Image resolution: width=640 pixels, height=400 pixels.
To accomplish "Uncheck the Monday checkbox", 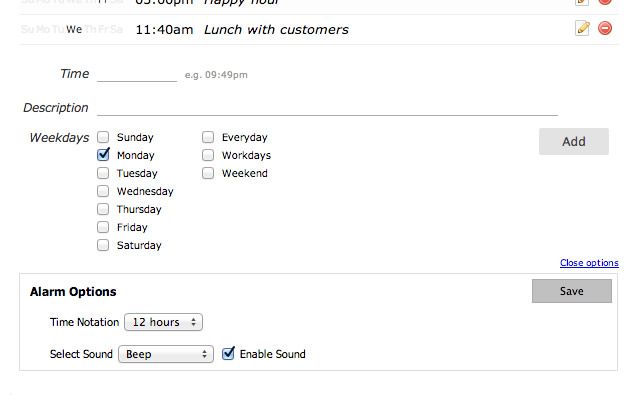I will tap(103, 156).
